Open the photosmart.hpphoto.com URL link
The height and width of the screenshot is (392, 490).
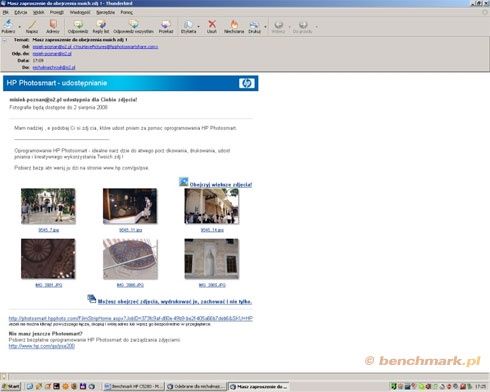pyautogui.click(x=131, y=318)
